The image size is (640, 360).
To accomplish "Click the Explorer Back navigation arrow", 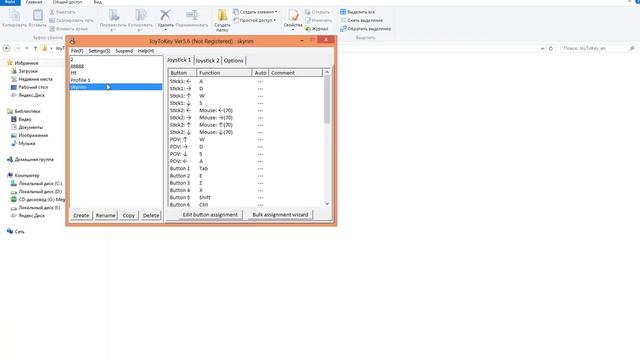I will pos(7,48).
